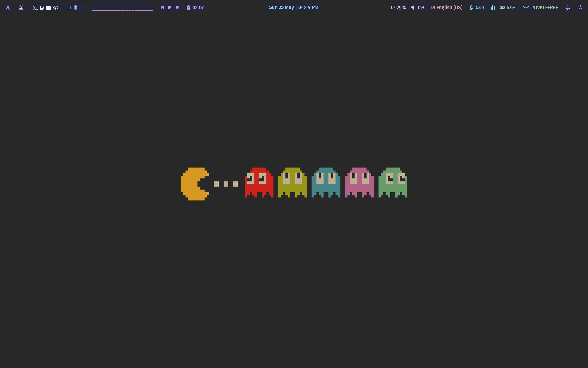
Task: Open the Bluetooth tray icon
Action: (x=76, y=7)
